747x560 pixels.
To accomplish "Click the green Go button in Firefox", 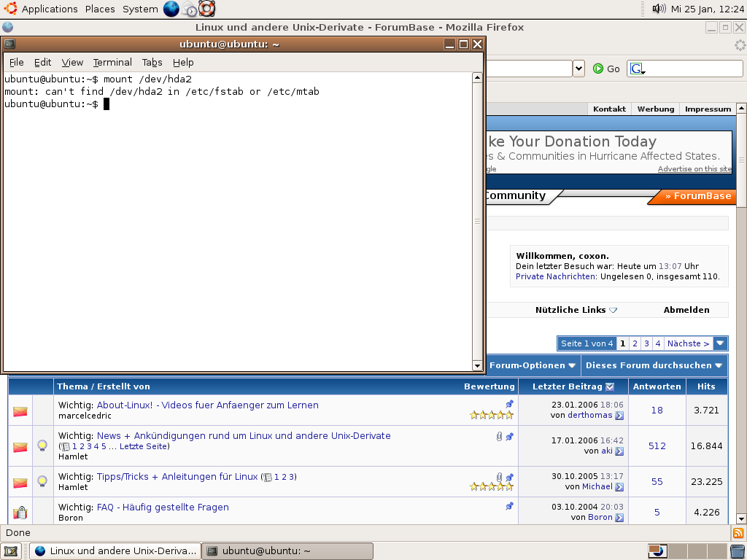I will click(x=606, y=69).
